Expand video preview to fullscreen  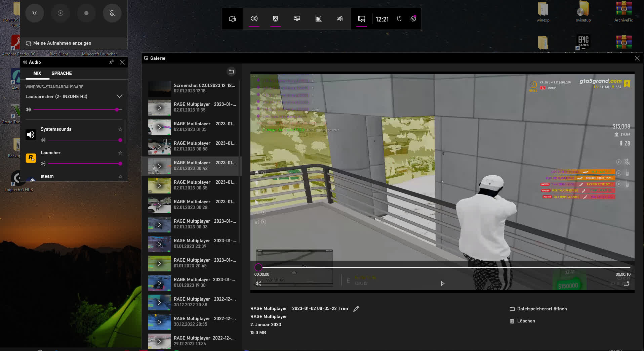click(627, 283)
